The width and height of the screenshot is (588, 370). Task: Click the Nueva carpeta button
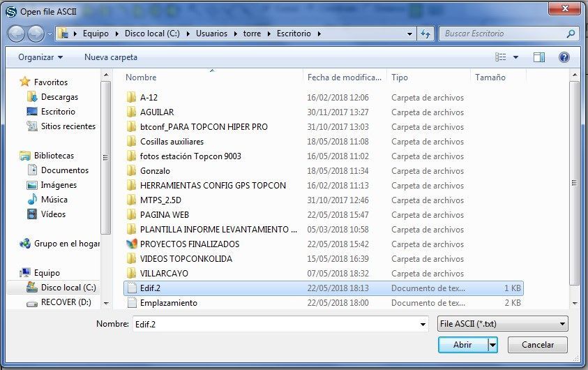111,57
